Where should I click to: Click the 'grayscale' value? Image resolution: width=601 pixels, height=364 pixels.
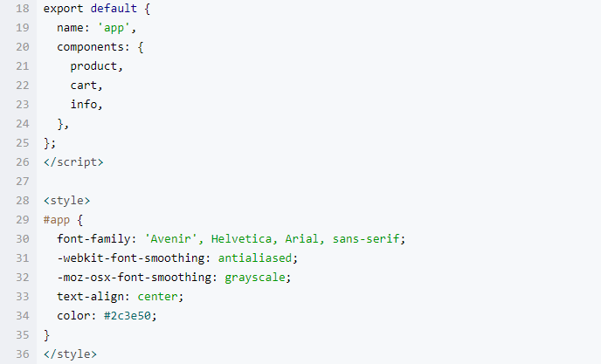pos(257,277)
